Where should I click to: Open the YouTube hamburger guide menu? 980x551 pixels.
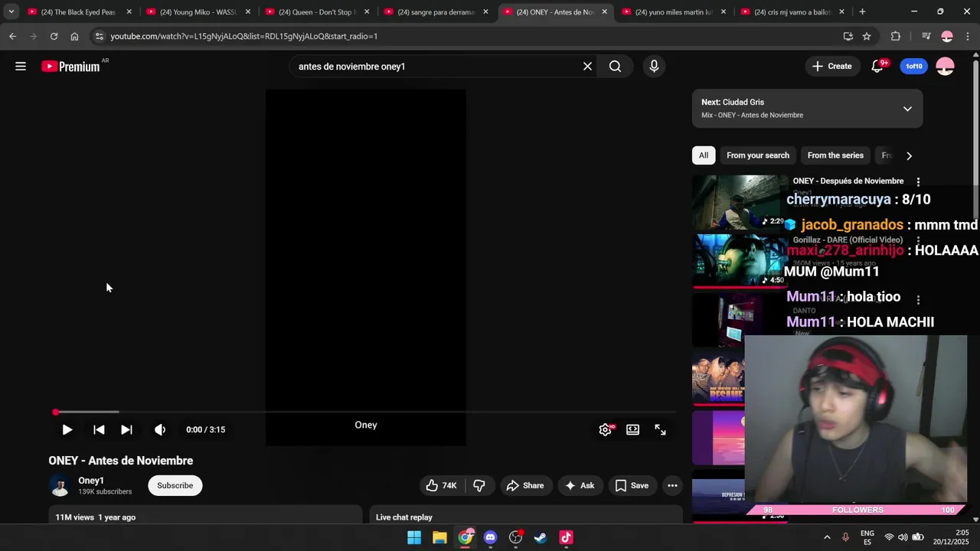click(21, 67)
